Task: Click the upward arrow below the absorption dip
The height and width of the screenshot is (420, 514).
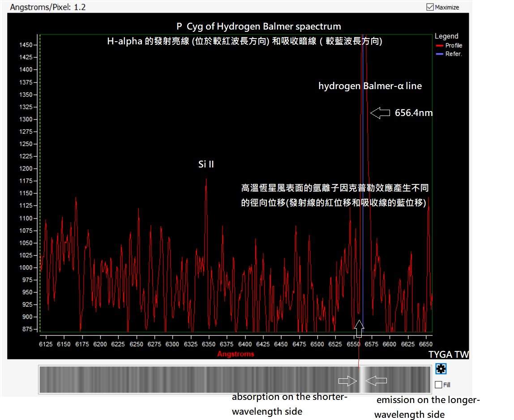Action: point(359,328)
